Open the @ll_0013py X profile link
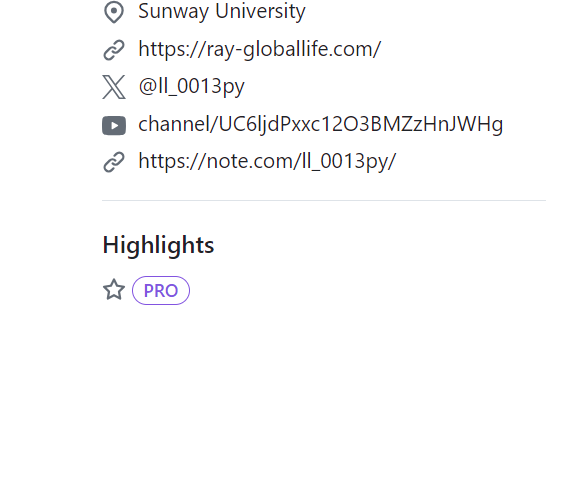This screenshot has height=485, width=581. (191, 87)
